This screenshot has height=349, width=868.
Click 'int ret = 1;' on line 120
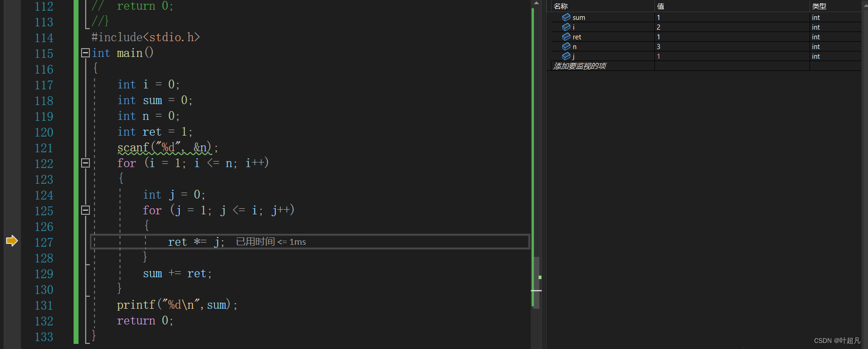click(155, 132)
